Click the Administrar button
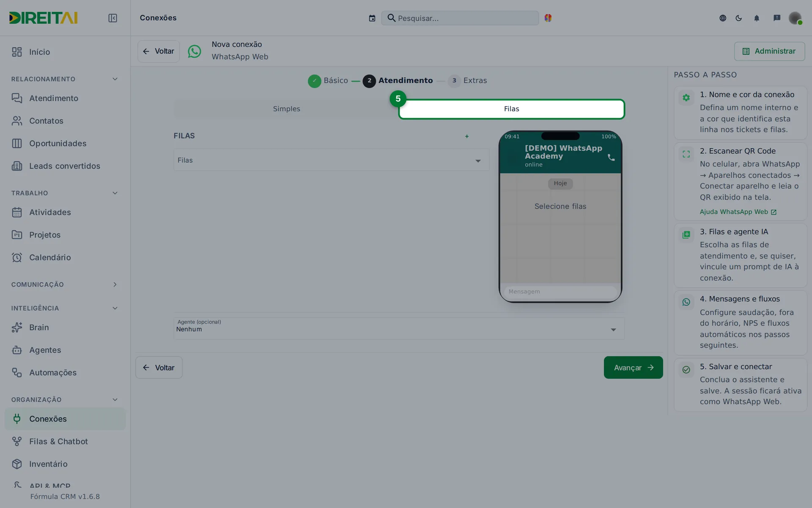The width and height of the screenshot is (812, 508). click(x=769, y=51)
